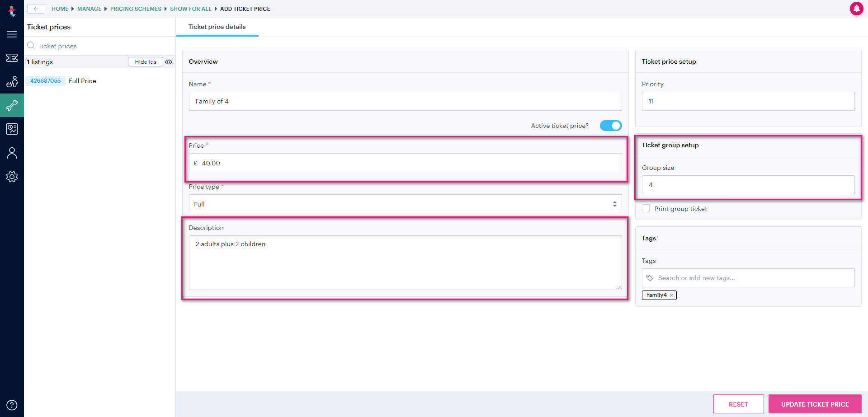Click the search magnifier icon
This screenshot has height=417, width=868.
(31, 46)
